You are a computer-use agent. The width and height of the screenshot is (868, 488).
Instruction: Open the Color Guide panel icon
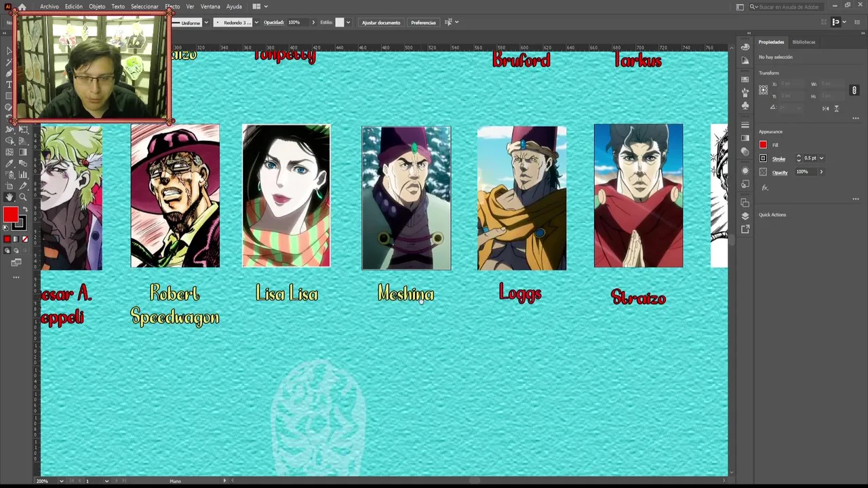[x=745, y=61]
